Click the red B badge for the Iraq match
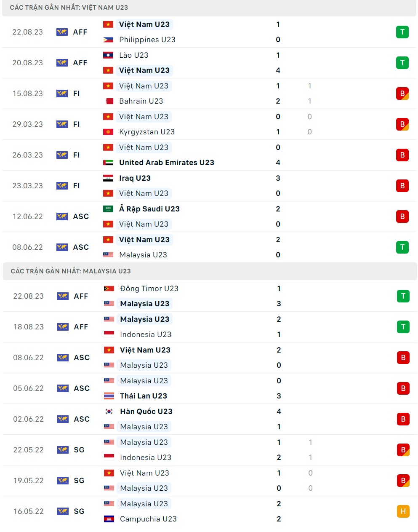 tap(402, 186)
